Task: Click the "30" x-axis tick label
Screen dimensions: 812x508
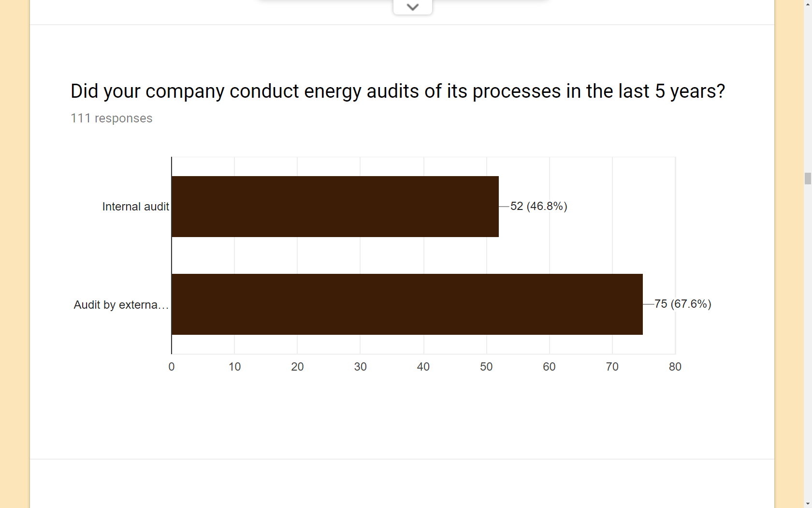Action: (x=360, y=367)
